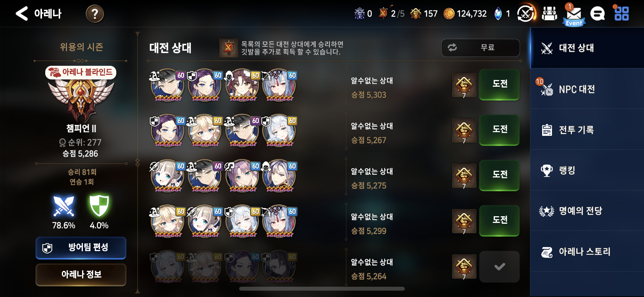
Task: Refresh opponents with the 무료 button
Action: [x=481, y=48]
